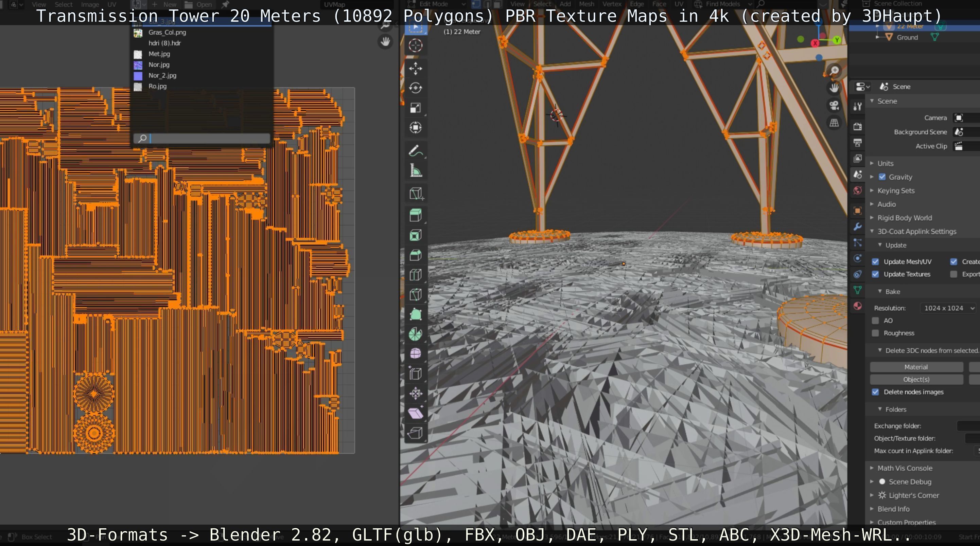
Task: Click the Material delete button
Action: point(916,367)
